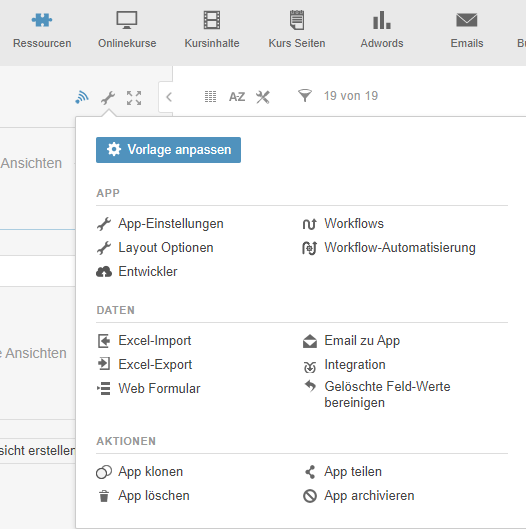The height and width of the screenshot is (529, 526).
Task: Click the Kurs Seiten label
Action: click(x=297, y=43)
